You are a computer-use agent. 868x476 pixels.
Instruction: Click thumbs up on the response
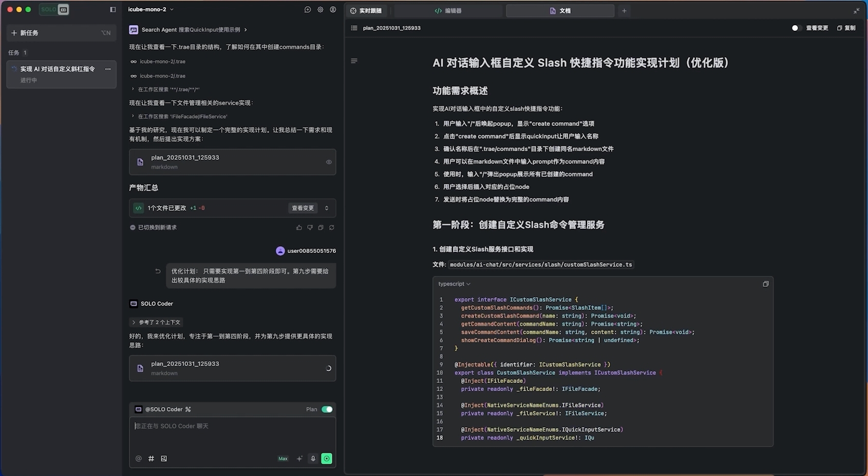tap(299, 228)
